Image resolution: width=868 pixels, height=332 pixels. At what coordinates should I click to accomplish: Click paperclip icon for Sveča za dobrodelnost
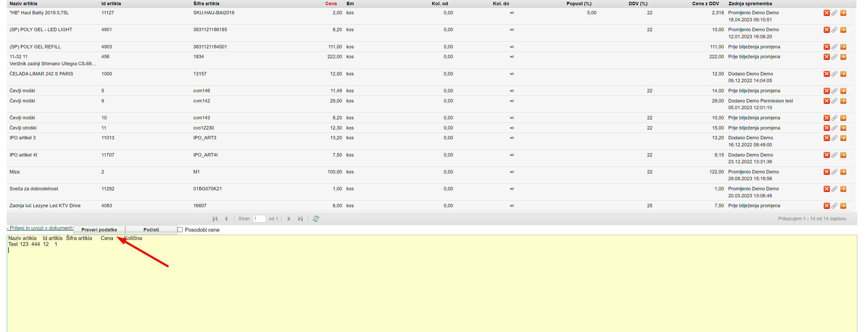[x=834, y=189]
